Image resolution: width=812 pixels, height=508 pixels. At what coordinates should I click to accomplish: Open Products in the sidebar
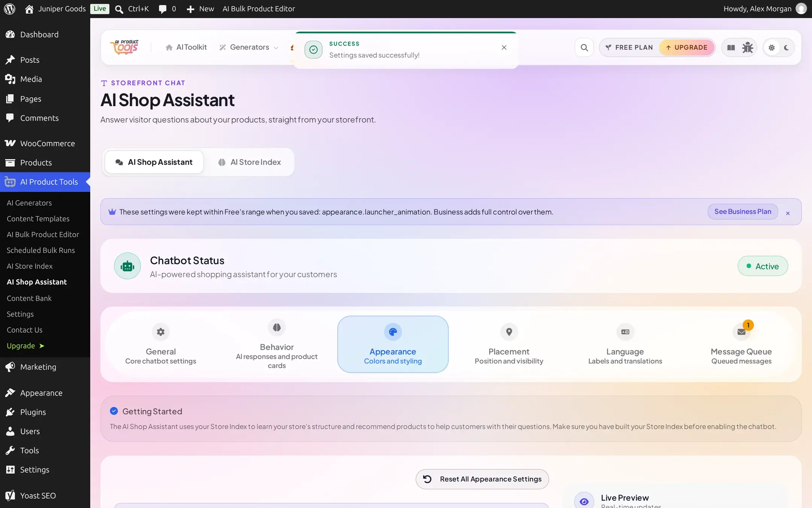pyautogui.click(x=45, y=163)
